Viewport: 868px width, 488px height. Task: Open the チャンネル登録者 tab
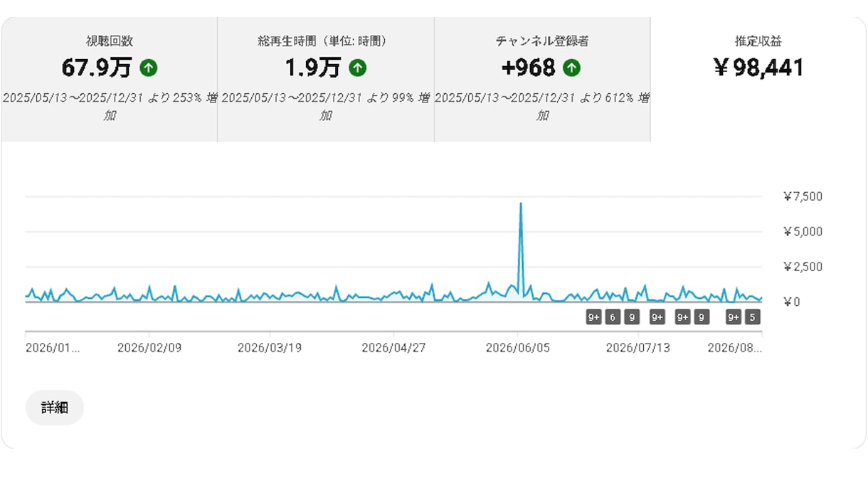tap(542, 79)
